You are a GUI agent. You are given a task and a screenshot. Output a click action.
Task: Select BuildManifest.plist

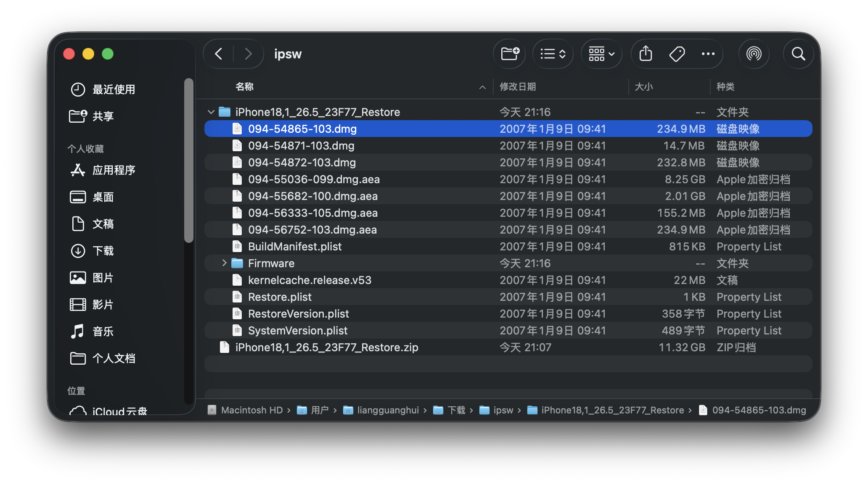508,247
